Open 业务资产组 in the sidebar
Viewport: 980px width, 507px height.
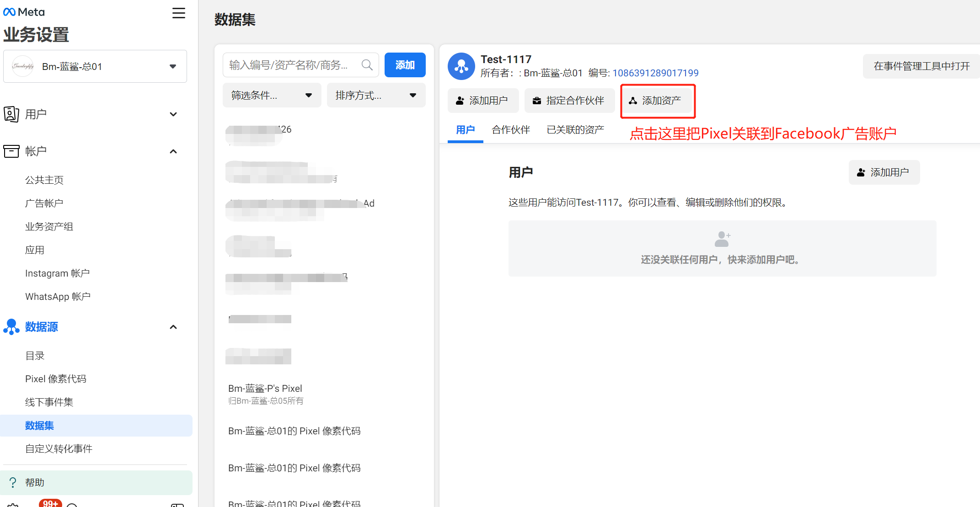point(49,226)
